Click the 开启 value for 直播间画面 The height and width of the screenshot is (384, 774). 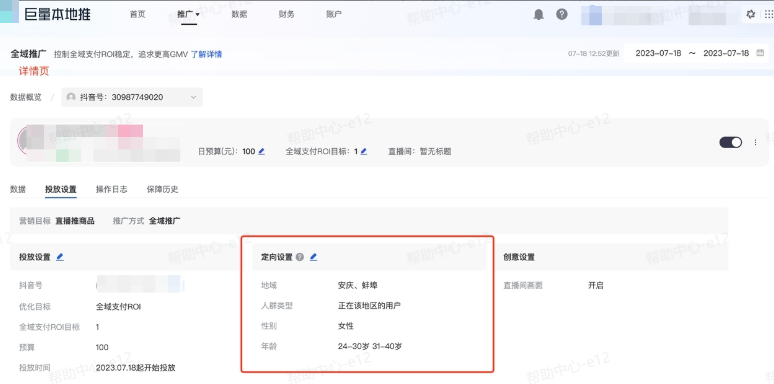596,285
